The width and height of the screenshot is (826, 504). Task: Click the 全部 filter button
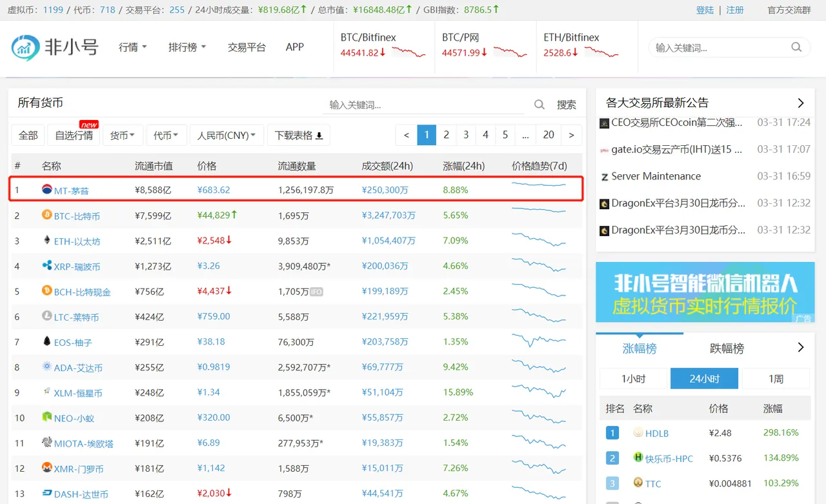(28, 135)
